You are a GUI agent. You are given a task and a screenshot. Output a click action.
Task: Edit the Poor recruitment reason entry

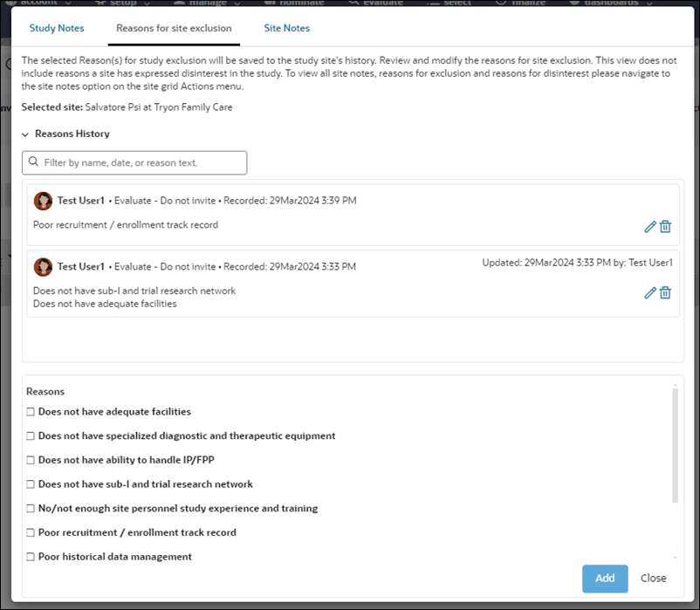tap(649, 226)
